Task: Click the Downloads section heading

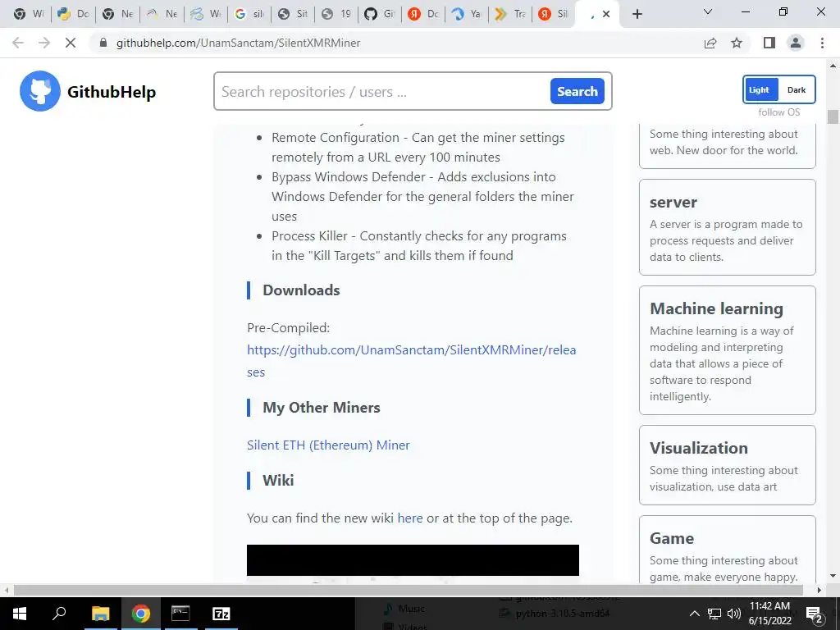Action: pyautogui.click(x=301, y=290)
